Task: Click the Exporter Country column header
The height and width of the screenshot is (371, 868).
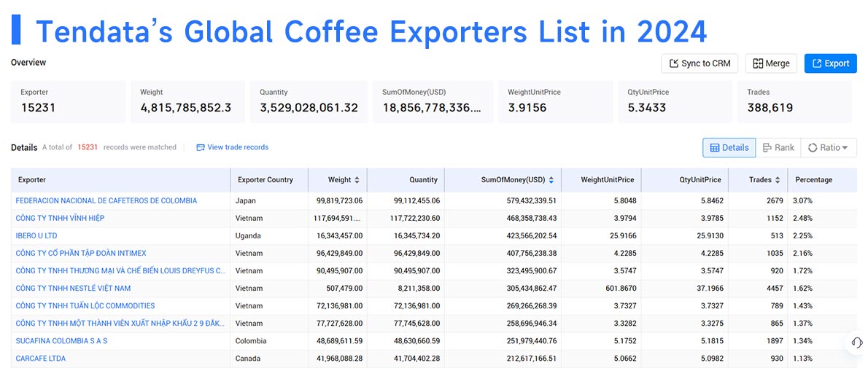Action: pos(269,180)
